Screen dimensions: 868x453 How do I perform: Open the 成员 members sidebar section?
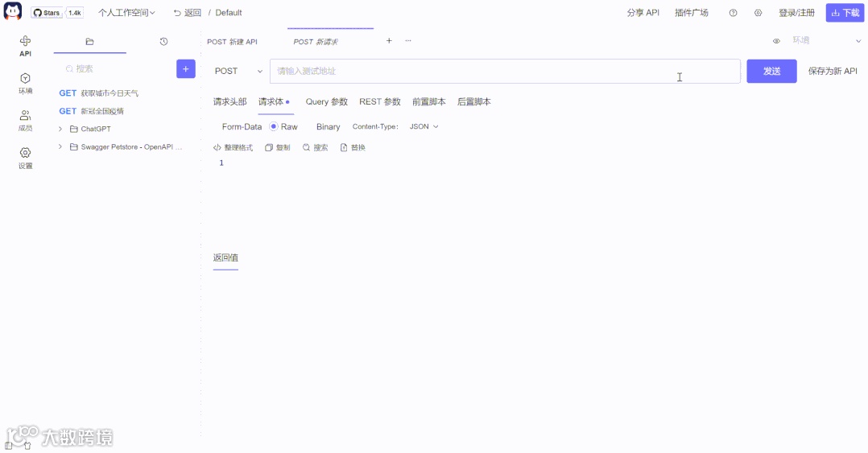click(26, 121)
